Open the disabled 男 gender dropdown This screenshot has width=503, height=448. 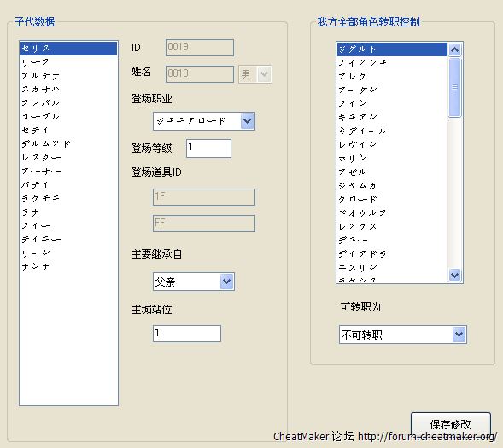tap(255, 74)
